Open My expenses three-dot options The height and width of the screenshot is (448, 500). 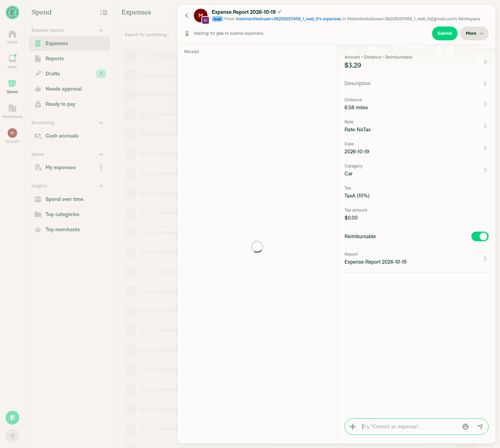click(x=101, y=167)
